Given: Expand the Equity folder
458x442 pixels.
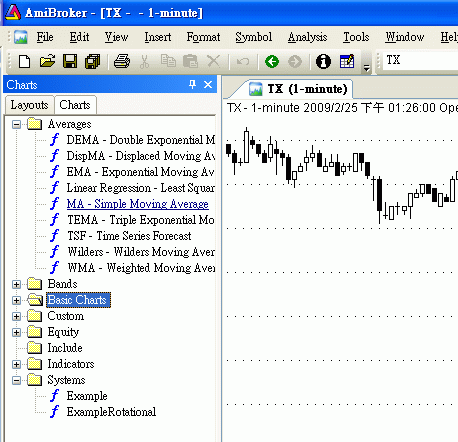Looking at the screenshot, I should click(x=16, y=332).
